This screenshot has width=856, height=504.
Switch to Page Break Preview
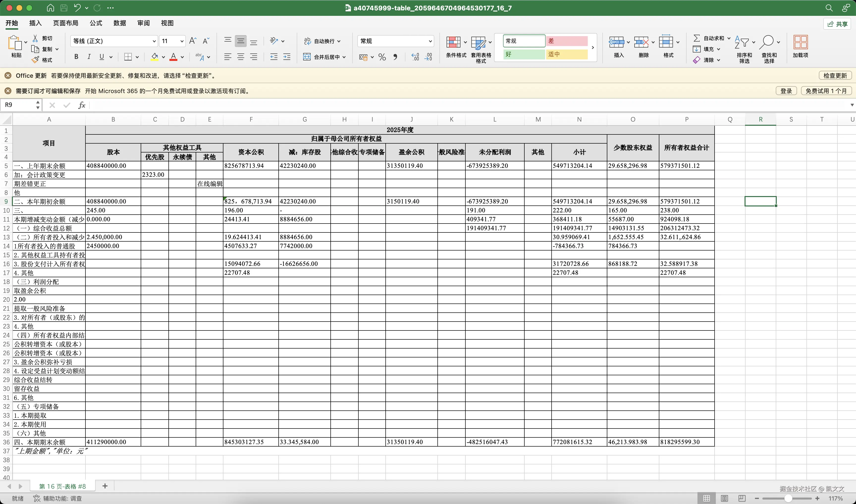point(742,498)
